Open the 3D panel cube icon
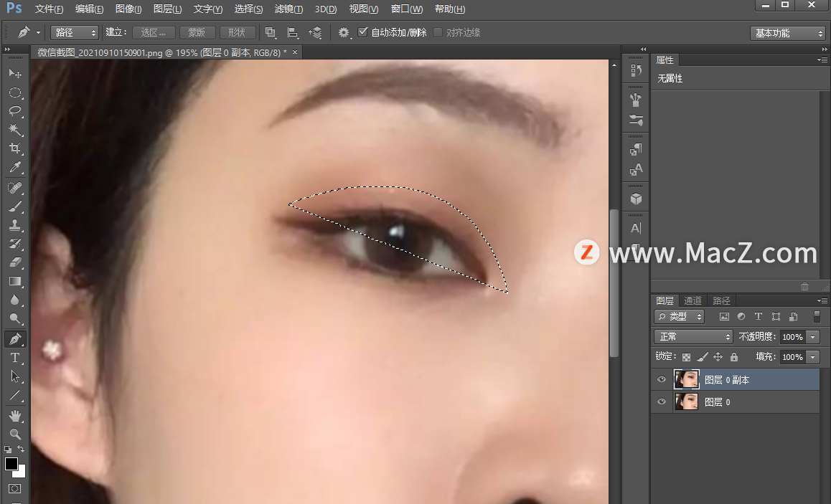Screen dimensions: 831x504 tap(636, 199)
